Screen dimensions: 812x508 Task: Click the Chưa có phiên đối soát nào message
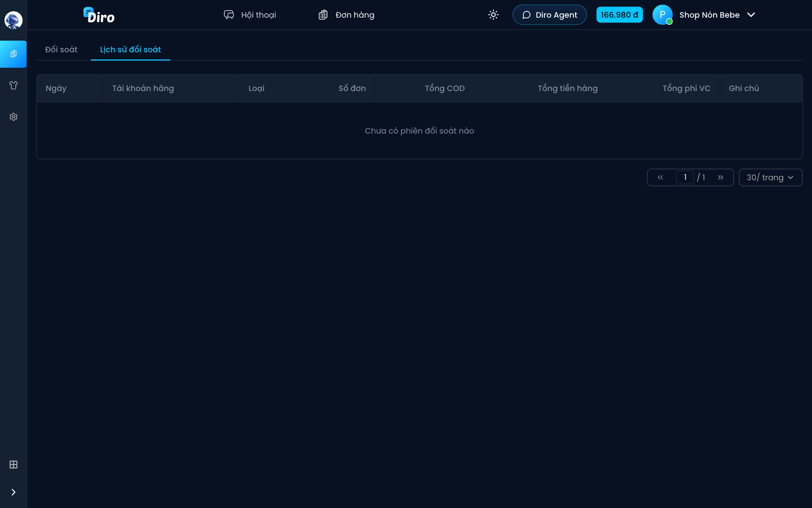tap(419, 131)
